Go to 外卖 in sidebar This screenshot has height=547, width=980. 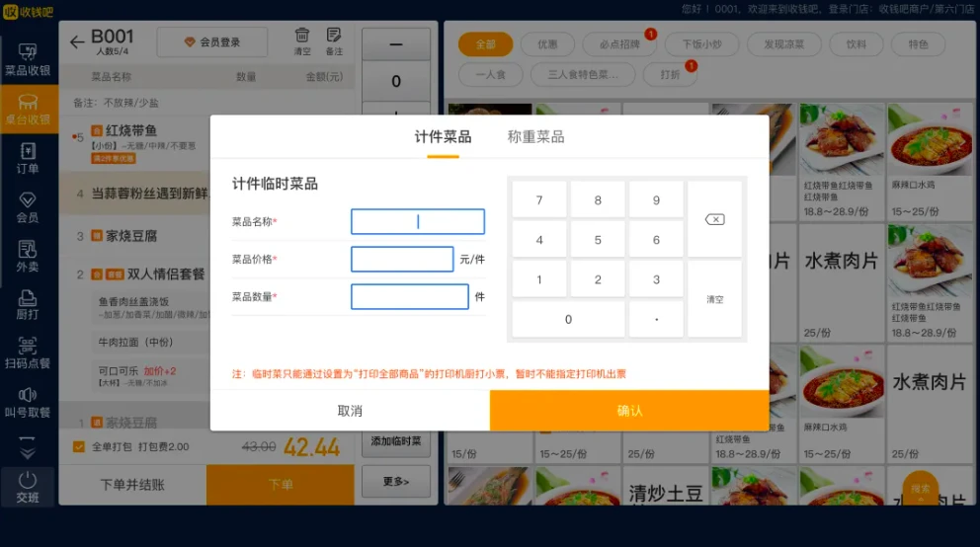tap(28, 256)
